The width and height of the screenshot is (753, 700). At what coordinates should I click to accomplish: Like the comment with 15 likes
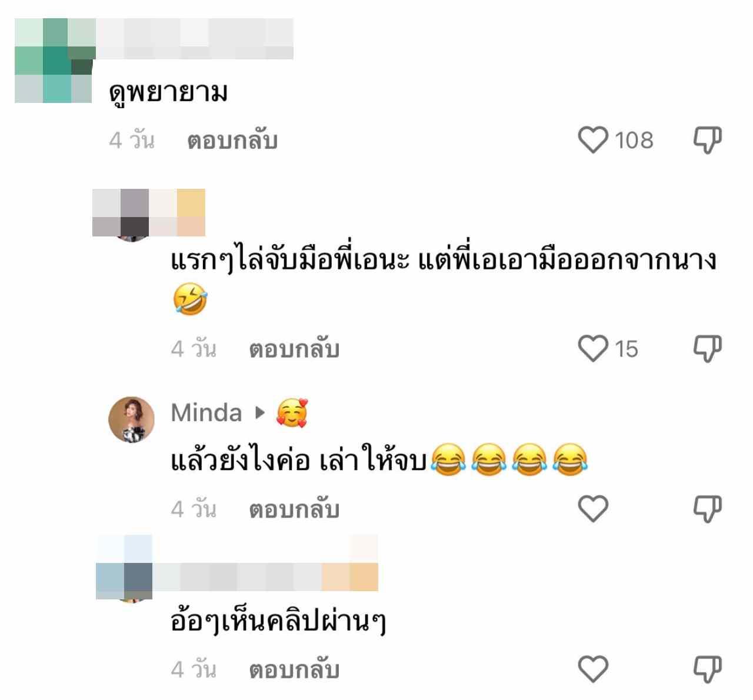[593, 348]
